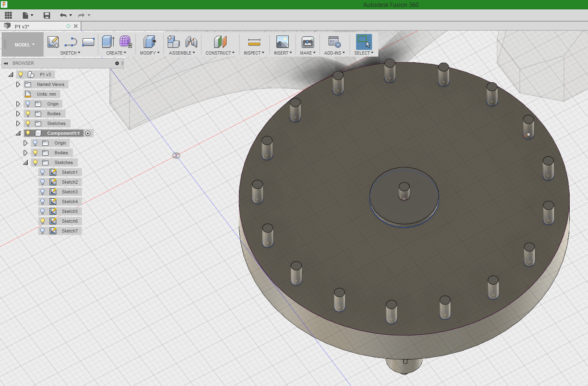Click the browser panel options circle button
The width and height of the screenshot is (588, 386).
[x=117, y=64]
